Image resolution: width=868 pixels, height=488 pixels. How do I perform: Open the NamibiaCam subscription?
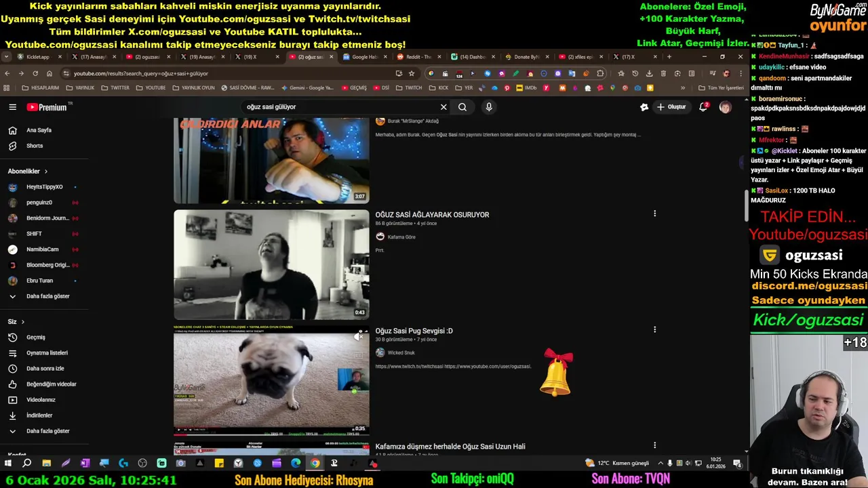44,249
